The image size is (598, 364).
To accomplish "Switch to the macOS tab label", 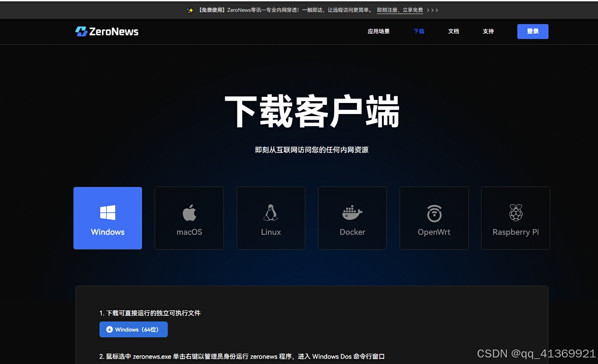I will pyautogui.click(x=189, y=232).
